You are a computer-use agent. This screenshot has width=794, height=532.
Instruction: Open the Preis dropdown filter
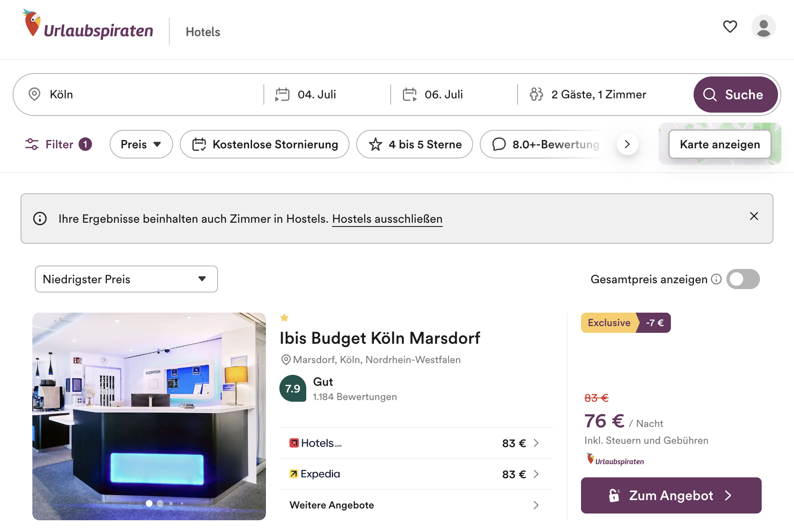(x=141, y=144)
